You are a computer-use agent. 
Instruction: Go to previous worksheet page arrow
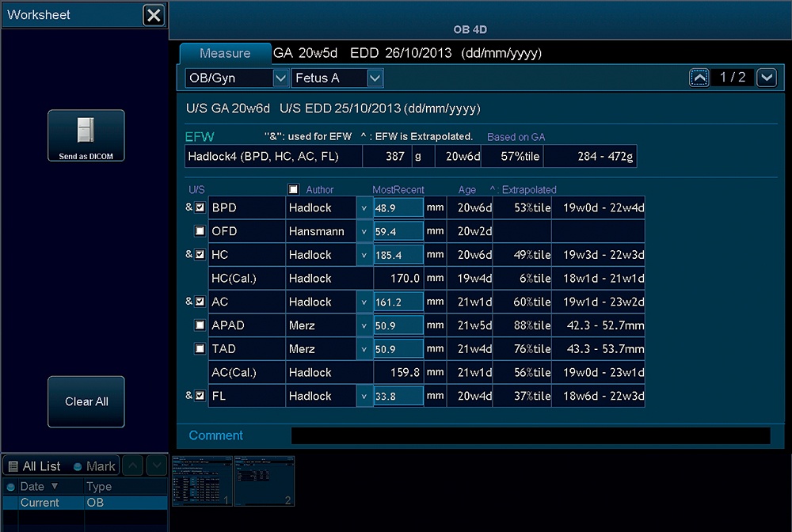click(x=699, y=78)
